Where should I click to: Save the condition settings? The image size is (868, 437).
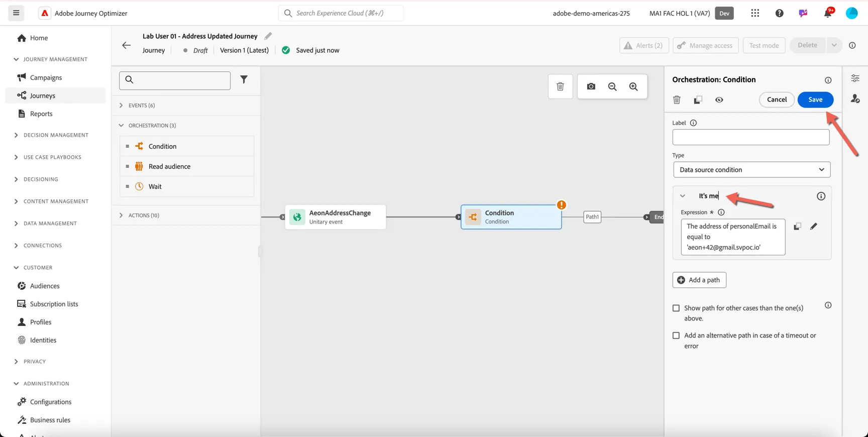coord(815,99)
